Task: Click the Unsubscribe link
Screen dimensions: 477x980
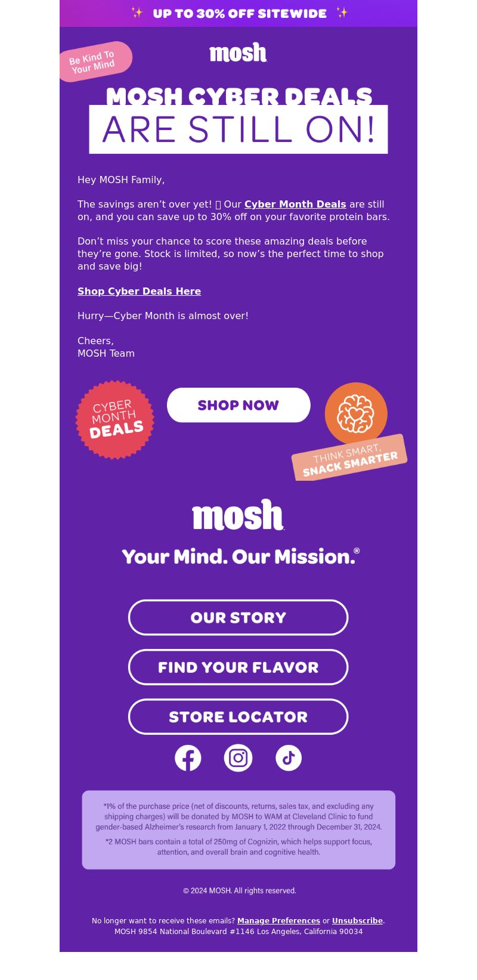Action: (x=357, y=921)
